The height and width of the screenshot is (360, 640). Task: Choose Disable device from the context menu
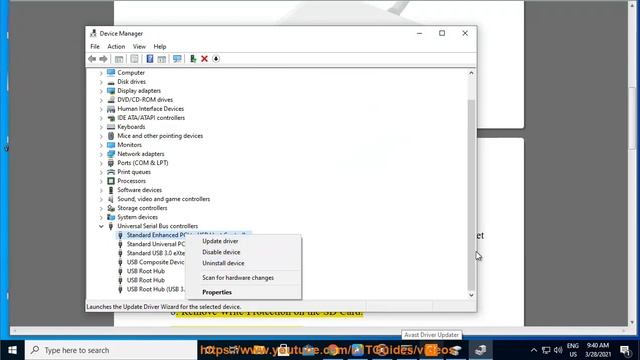click(244, 252)
